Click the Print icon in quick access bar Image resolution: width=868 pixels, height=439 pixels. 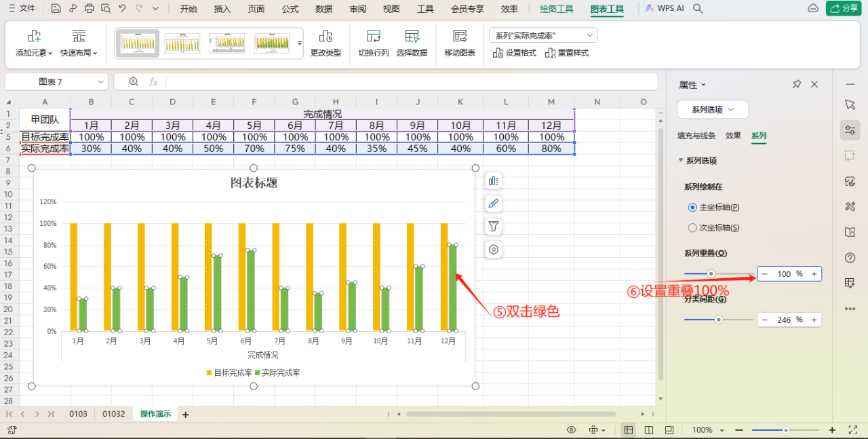[90, 9]
